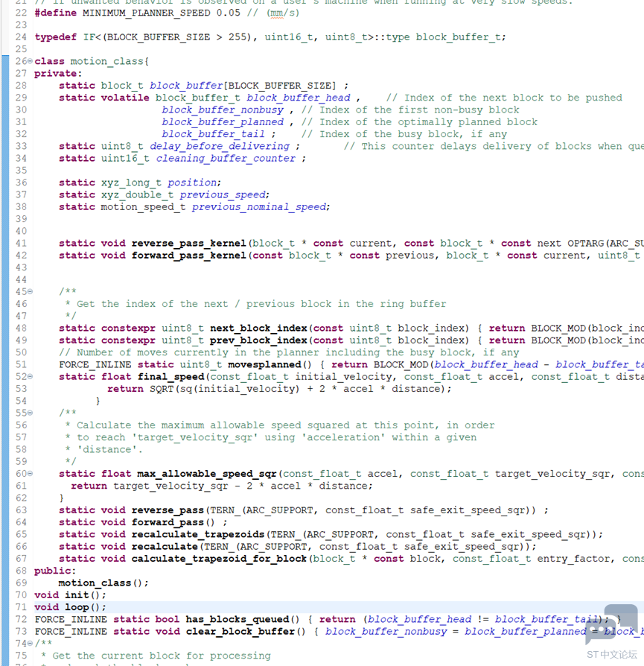This screenshot has height=666, width=644.
Task: Place cursor on motion_class class name
Action: (107, 61)
